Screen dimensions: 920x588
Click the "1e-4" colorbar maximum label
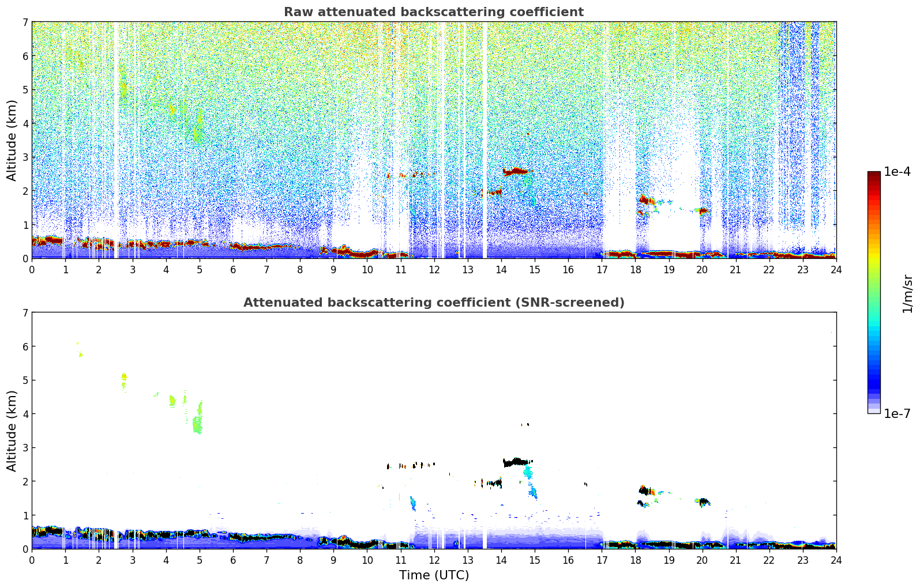(897, 171)
